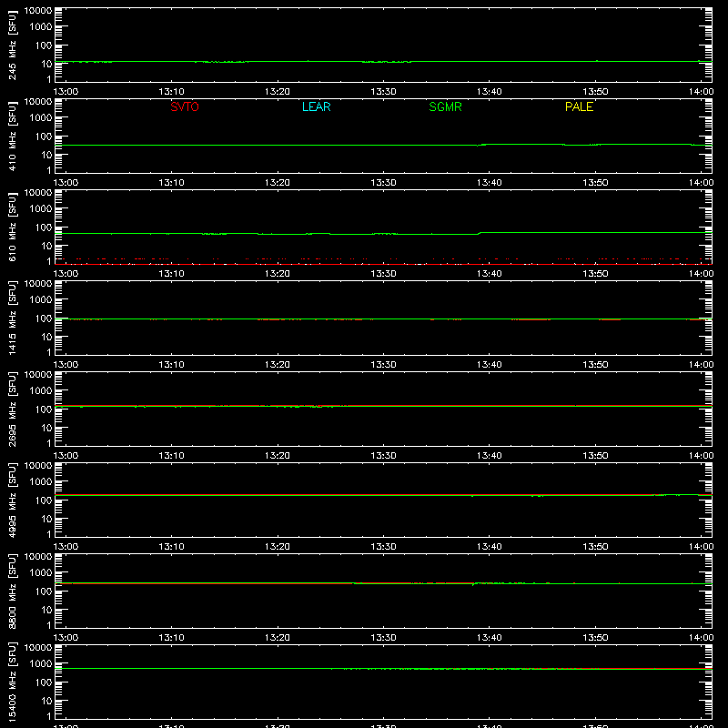Select the 410 MHz [SFU] axis title
The height and width of the screenshot is (728, 728).
tap(13, 136)
